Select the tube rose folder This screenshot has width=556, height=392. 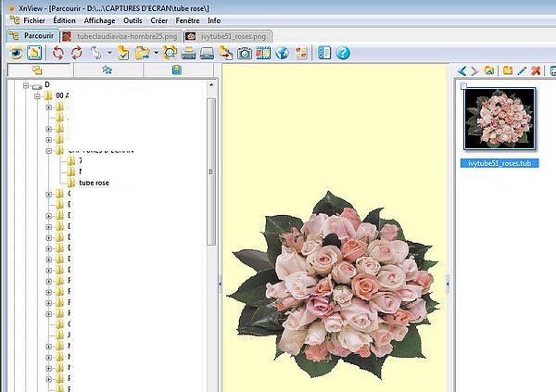click(x=94, y=183)
